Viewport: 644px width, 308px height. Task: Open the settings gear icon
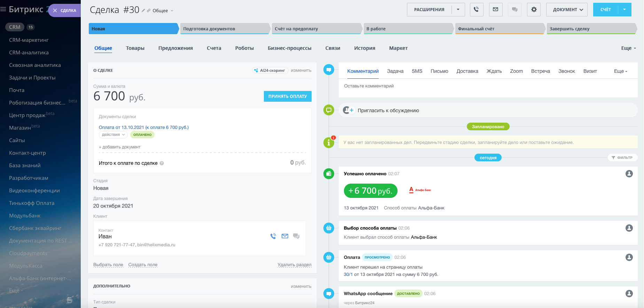[534, 10]
